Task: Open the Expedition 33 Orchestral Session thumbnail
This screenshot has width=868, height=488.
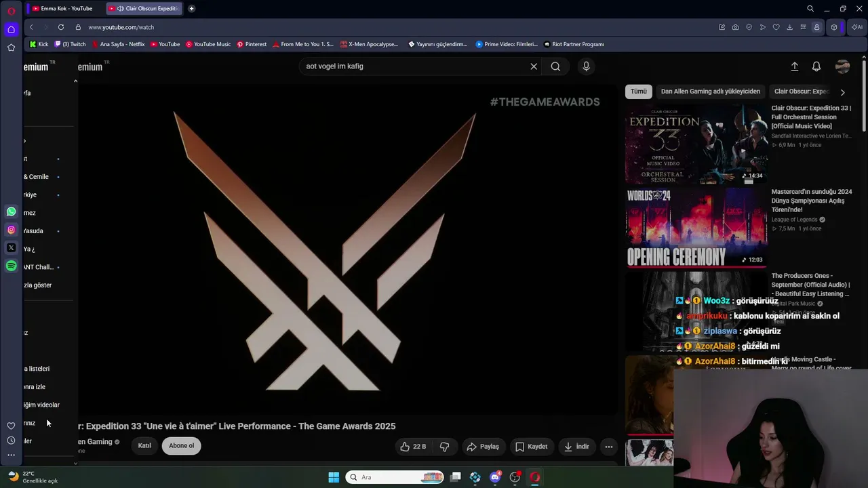Action: (696, 143)
